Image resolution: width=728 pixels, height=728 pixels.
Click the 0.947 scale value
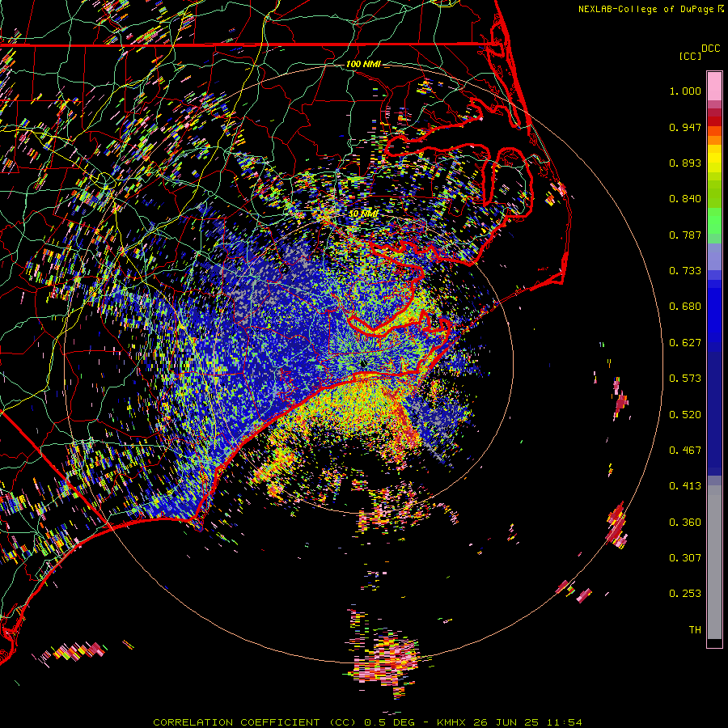pos(685,127)
